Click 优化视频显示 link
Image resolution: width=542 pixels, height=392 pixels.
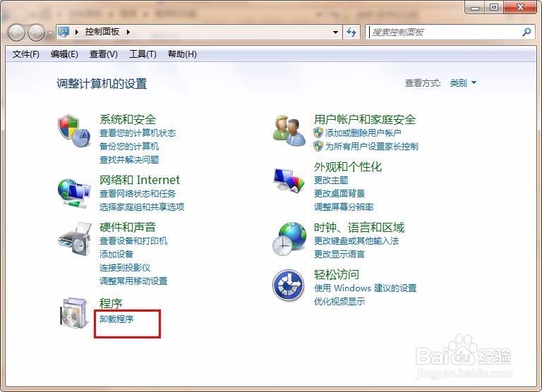[x=339, y=302]
